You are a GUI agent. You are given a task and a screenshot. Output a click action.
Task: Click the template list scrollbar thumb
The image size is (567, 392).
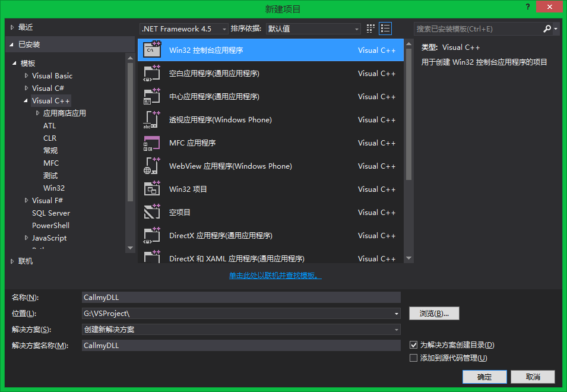pos(408,114)
